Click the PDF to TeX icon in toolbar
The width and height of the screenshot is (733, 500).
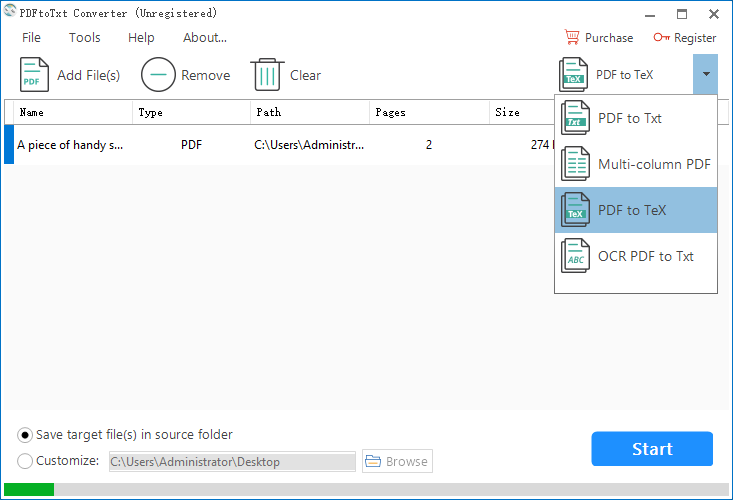click(574, 74)
